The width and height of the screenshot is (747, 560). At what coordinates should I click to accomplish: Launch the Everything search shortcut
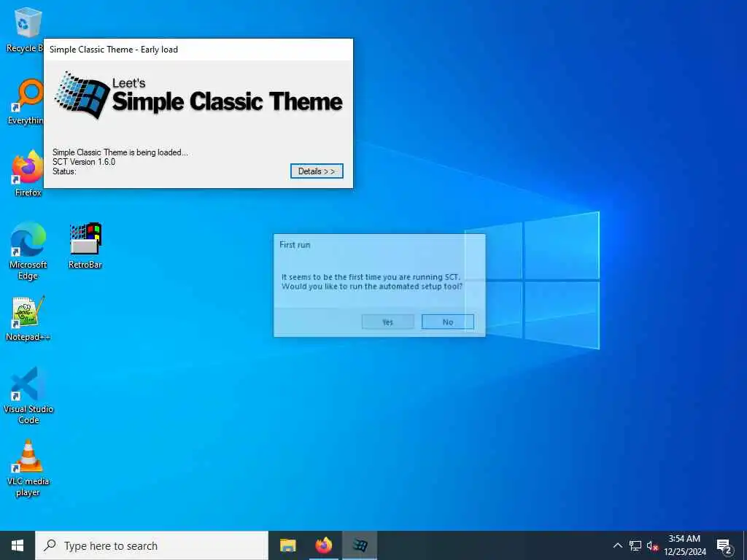(26, 101)
